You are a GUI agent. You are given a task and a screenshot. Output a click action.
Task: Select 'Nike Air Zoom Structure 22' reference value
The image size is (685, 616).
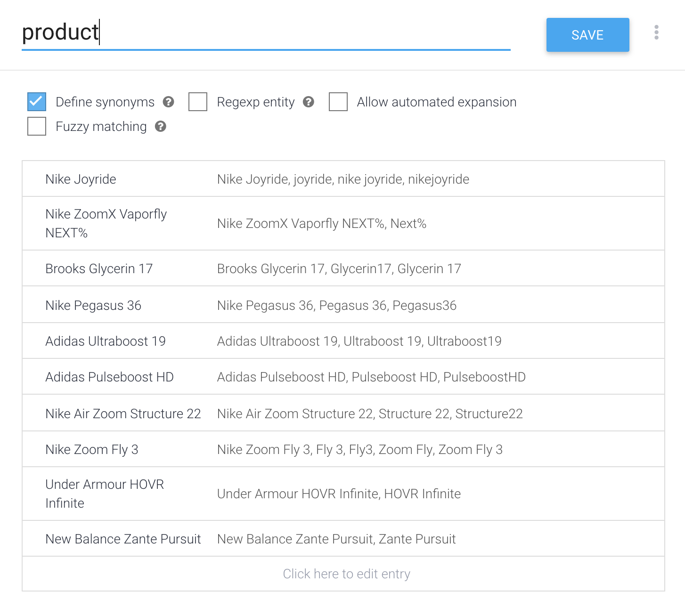point(123,413)
